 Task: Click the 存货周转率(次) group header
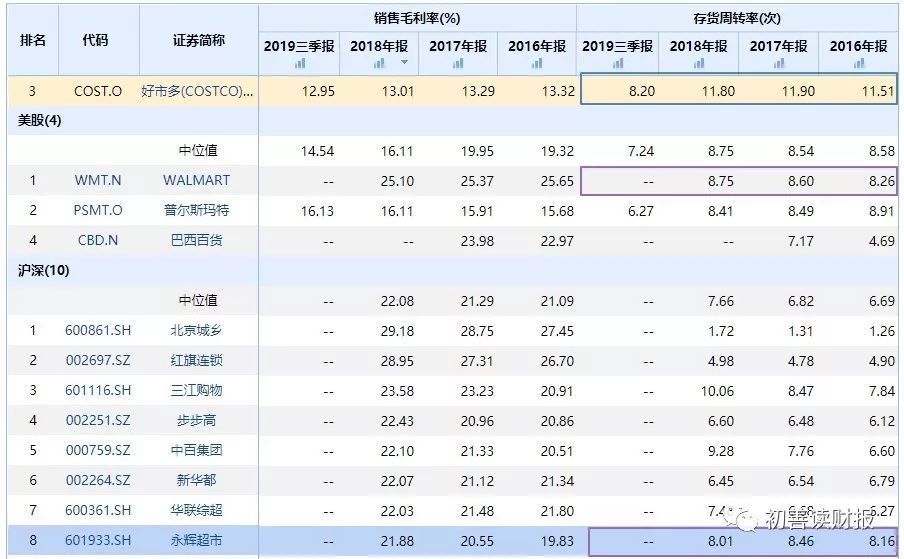coord(737,18)
